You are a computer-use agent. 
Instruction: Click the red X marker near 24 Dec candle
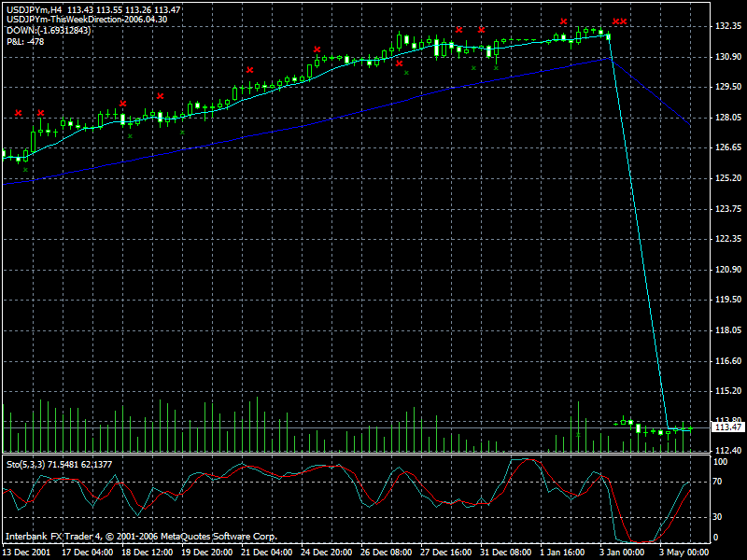pos(317,49)
